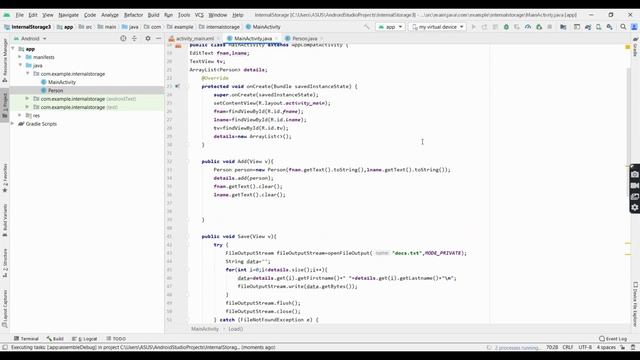Open the File menu
The height and width of the screenshot is (360, 640).
tap(20, 15)
